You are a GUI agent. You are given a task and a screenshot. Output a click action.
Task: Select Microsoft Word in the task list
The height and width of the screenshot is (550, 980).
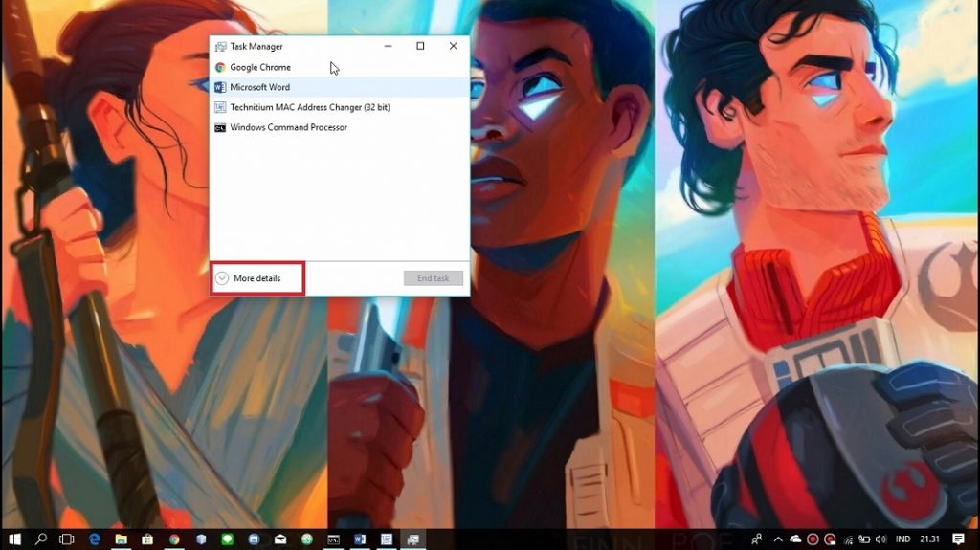click(259, 87)
